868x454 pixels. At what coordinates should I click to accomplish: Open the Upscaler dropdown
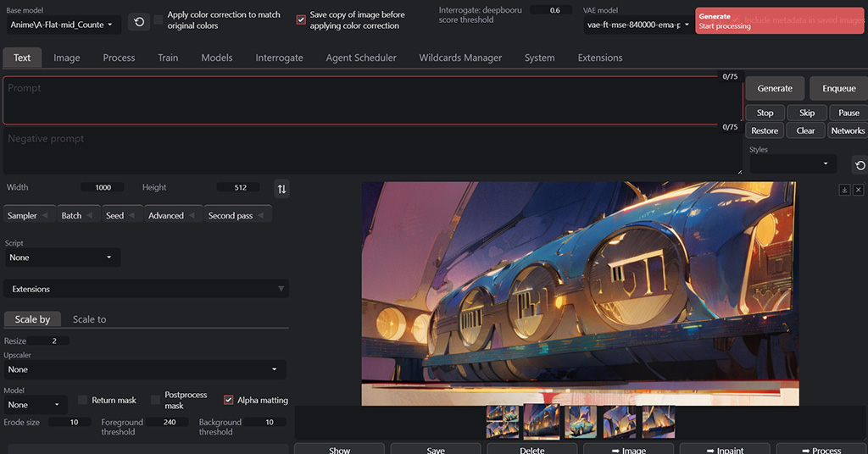[x=144, y=369]
